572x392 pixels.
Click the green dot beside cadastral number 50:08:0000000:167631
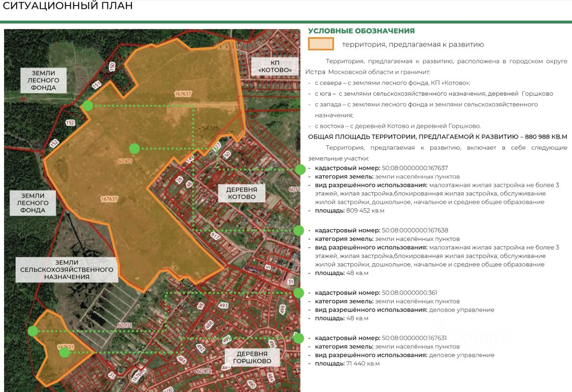point(299,338)
